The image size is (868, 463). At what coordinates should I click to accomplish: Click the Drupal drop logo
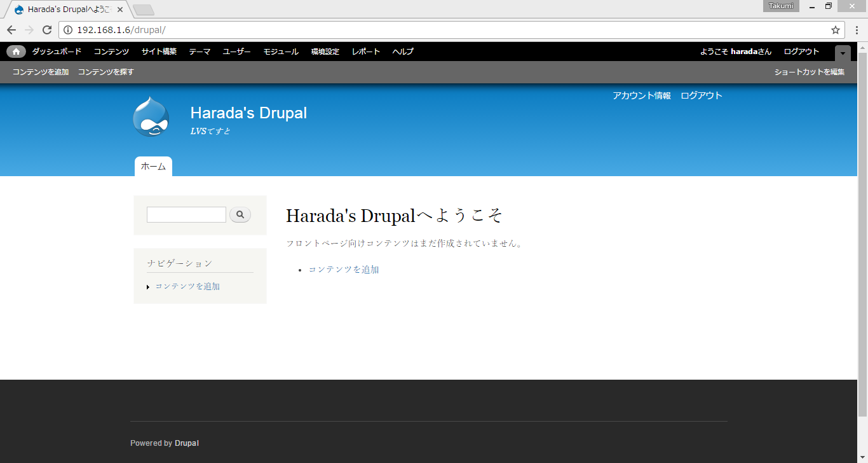click(151, 117)
